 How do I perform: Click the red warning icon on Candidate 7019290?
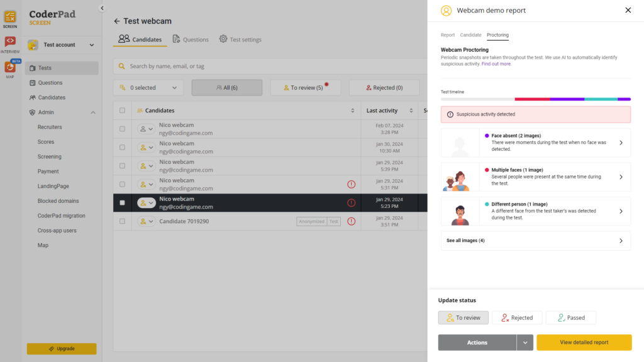pos(351,221)
